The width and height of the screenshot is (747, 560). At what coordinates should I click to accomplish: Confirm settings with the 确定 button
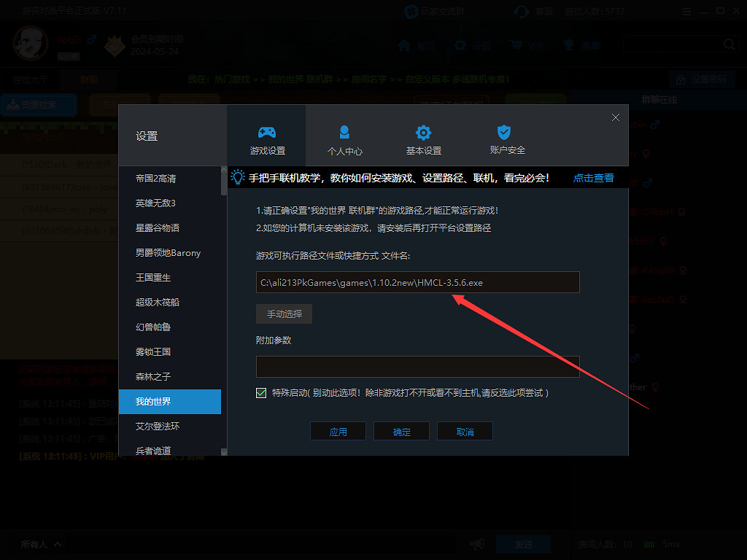click(401, 432)
